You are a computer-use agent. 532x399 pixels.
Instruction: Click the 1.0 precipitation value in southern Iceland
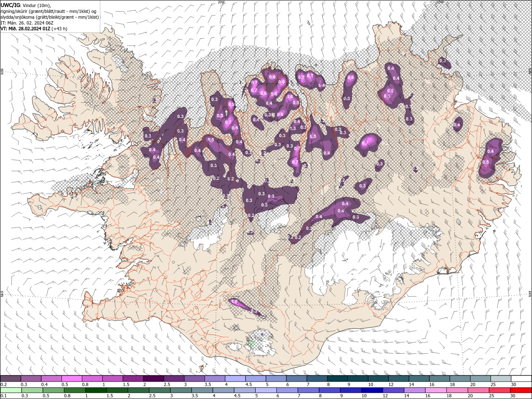234,301
